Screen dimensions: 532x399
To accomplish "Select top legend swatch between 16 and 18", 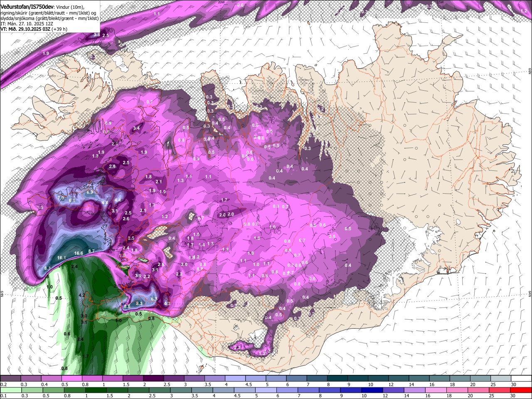I will (x=440, y=379).
